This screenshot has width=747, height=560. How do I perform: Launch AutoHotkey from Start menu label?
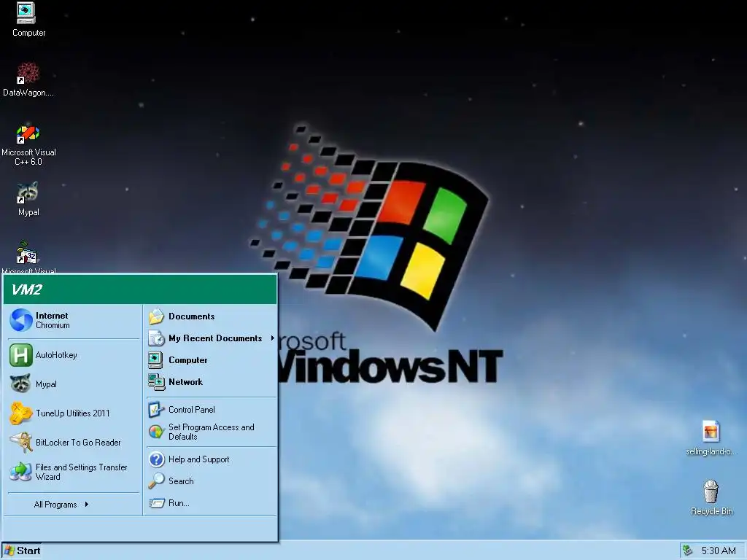[x=56, y=355]
